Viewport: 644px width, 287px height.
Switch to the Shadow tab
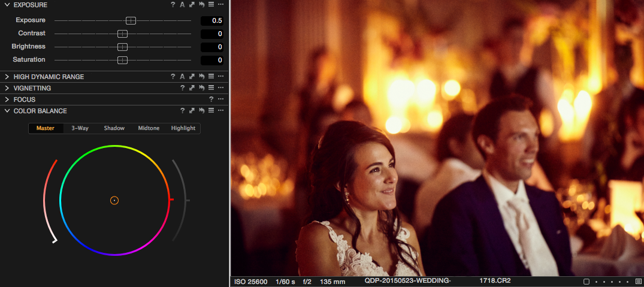(114, 128)
